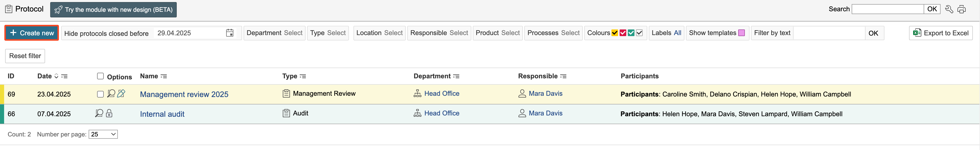Viewport: 980px width, 150px height.
Task: Open the Number per page dropdown
Action: (x=103, y=134)
